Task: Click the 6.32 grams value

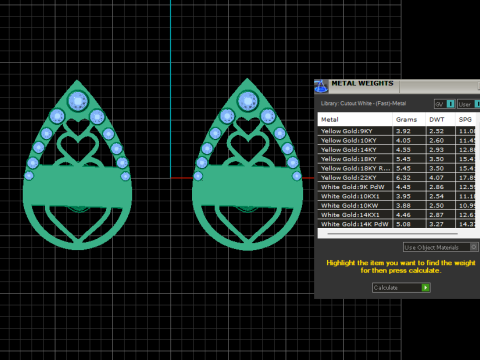Action: point(403,178)
